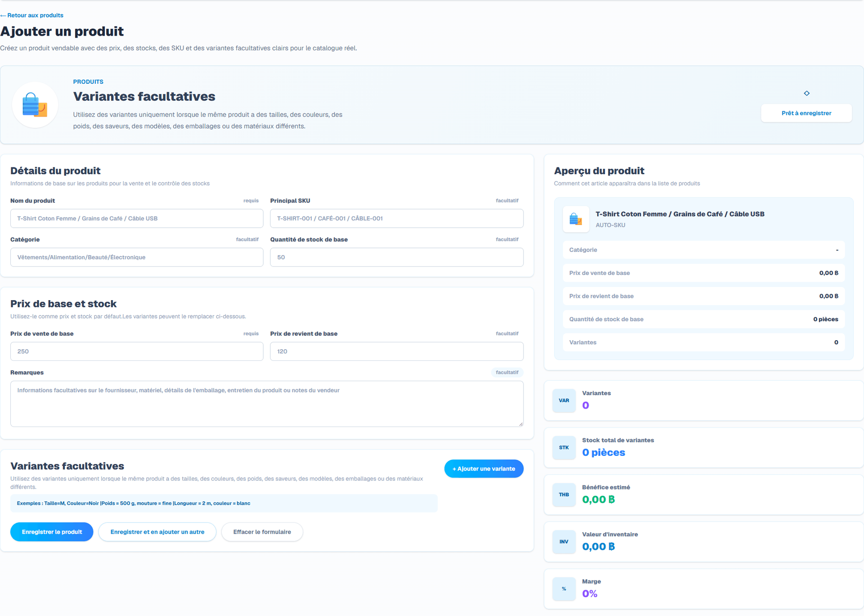Click the Remarques textarea resize handle
Image resolution: width=864 pixels, height=616 pixels.
[x=521, y=424]
